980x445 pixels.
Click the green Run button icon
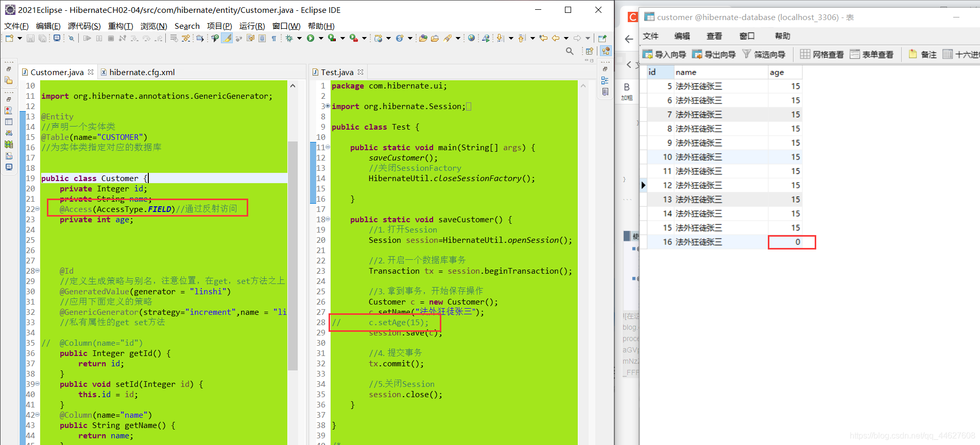(x=311, y=38)
